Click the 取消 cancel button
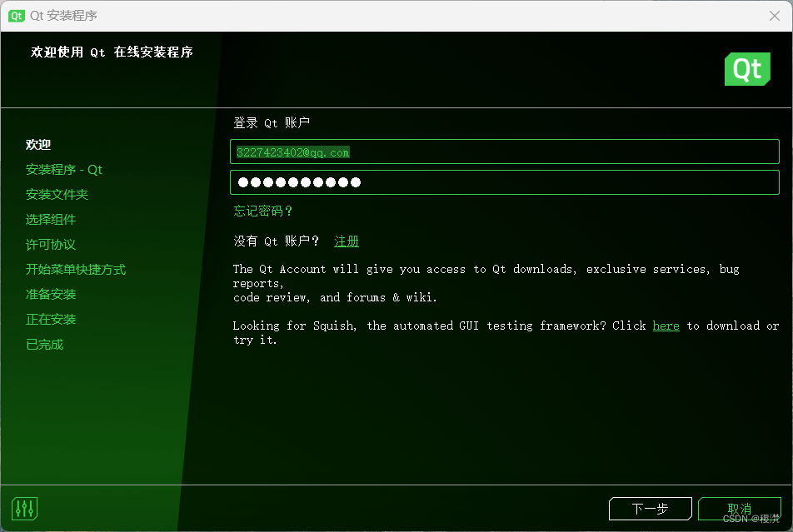Screen dimensions: 793x532 click(x=739, y=508)
